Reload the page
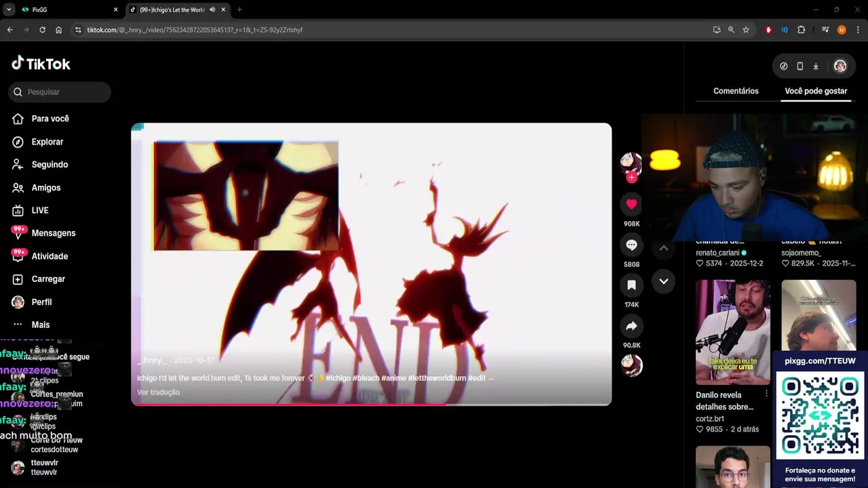Viewport: 868px width, 488px height. [x=42, y=30]
